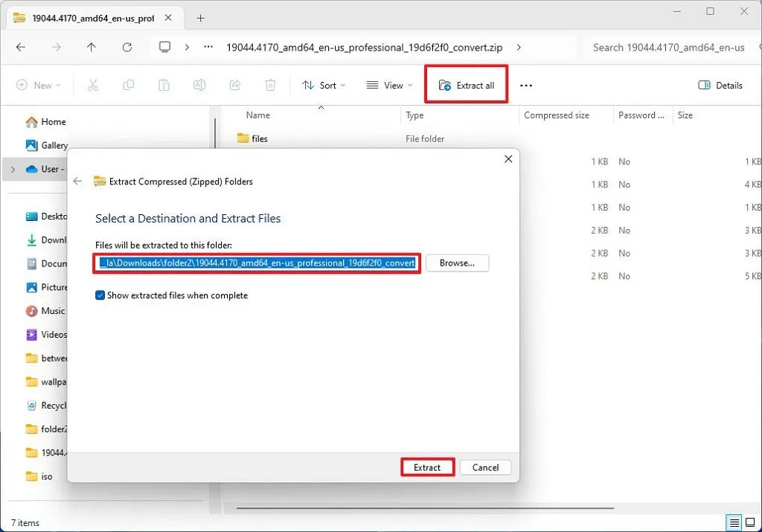Image resolution: width=762 pixels, height=532 pixels.
Task: Click the Rename icon in the toolbar
Action: [x=199, y=85]
